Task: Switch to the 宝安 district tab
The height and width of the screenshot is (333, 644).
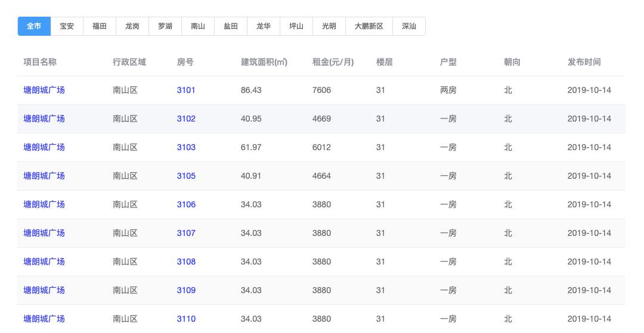Action: [67, 26]
